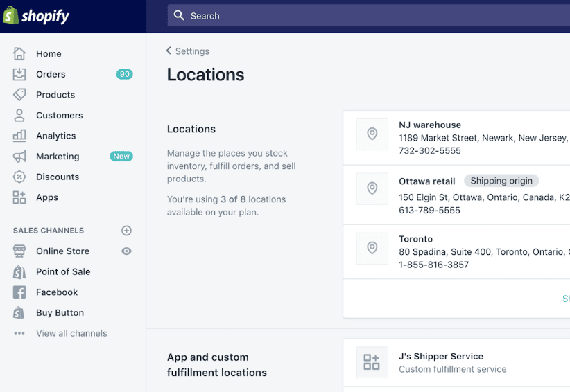Click the Discounts percent badge icon
This screenshot has height=392, width=570.
pyautogui.click(x=19, y=177)
